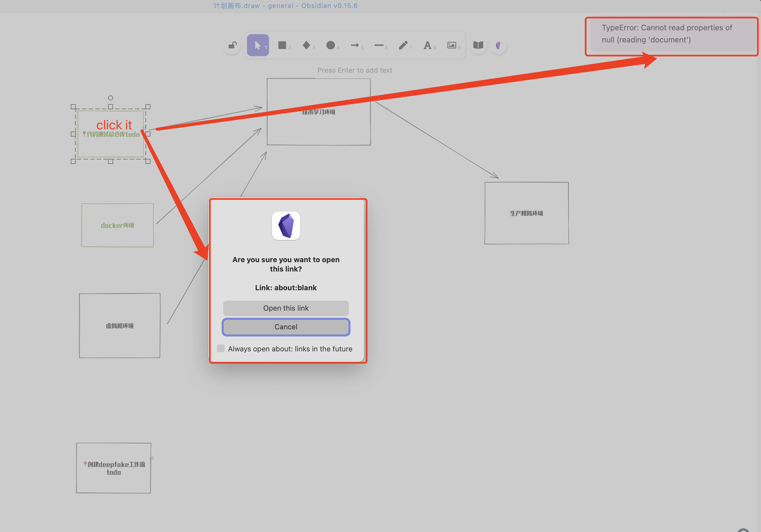The width and height of the screenshot is (761, 532).
Task: Select the freedraw pencil tool
Action: coord(403,45)
